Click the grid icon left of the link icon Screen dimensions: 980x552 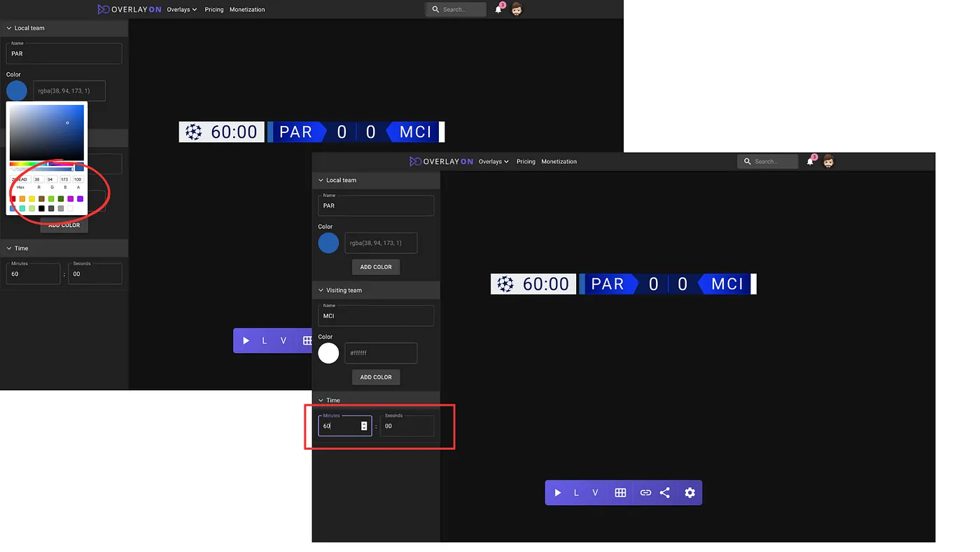pyautogui.click(x=620, y=492)
